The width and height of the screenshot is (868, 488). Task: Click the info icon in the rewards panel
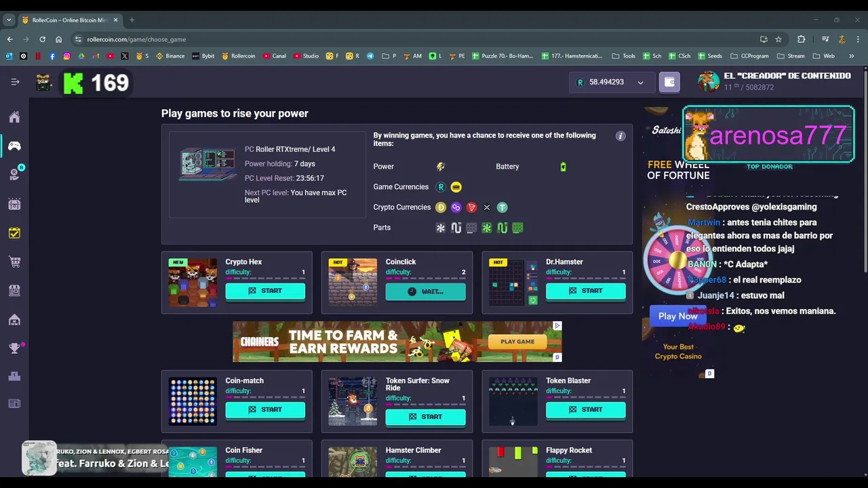tap(620, 136)
